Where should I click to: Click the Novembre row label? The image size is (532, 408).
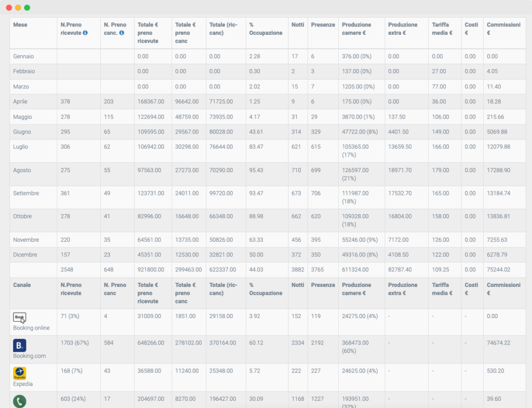26,240
